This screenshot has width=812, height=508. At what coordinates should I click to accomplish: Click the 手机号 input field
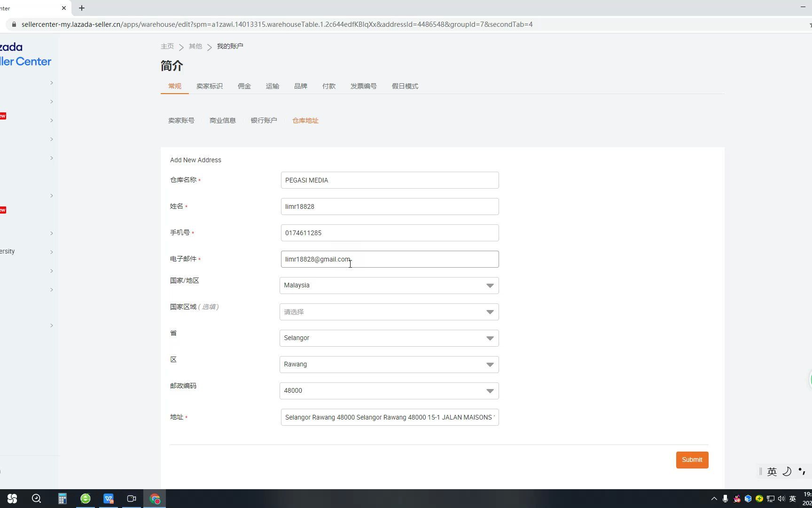pos(390,233)
